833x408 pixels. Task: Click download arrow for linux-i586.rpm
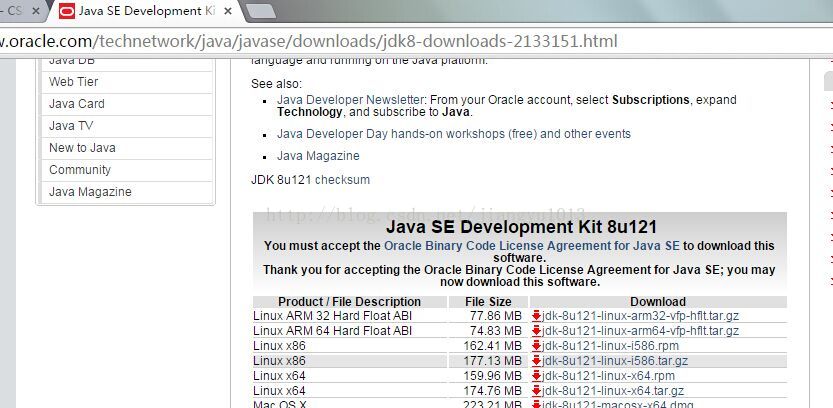(x=536, y=346)
